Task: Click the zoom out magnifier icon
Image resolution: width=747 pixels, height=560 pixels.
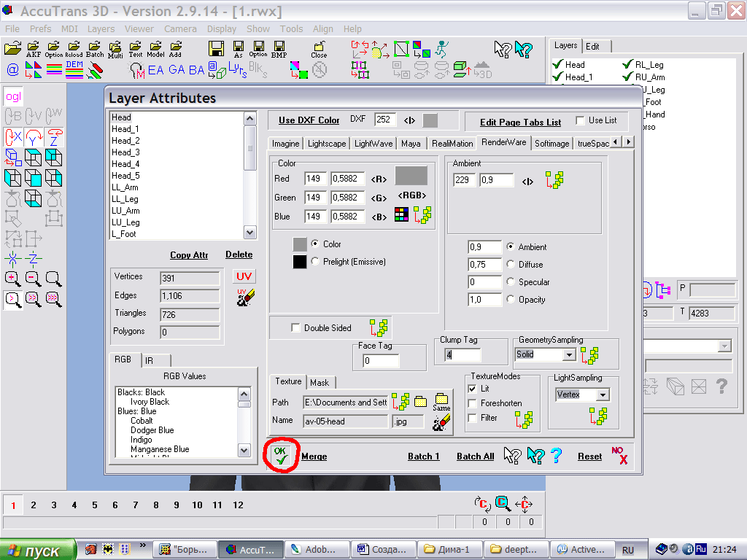Action: click(33, 279)
